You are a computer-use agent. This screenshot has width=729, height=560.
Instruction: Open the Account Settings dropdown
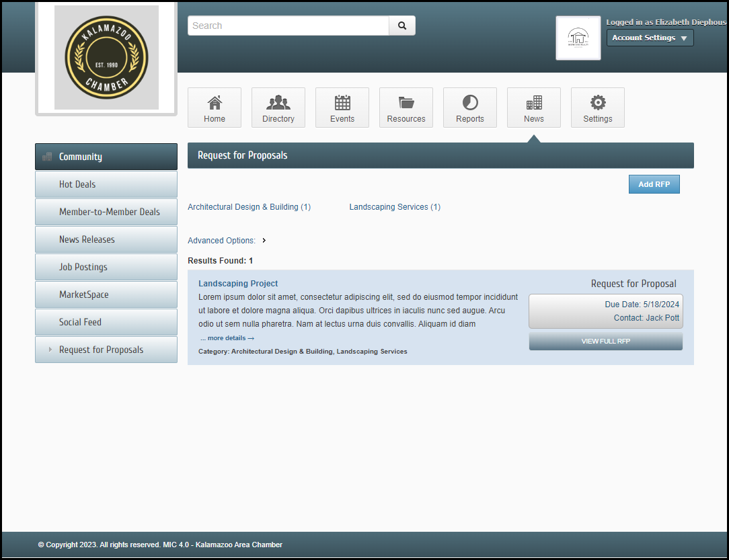click(x=650, y=38)
